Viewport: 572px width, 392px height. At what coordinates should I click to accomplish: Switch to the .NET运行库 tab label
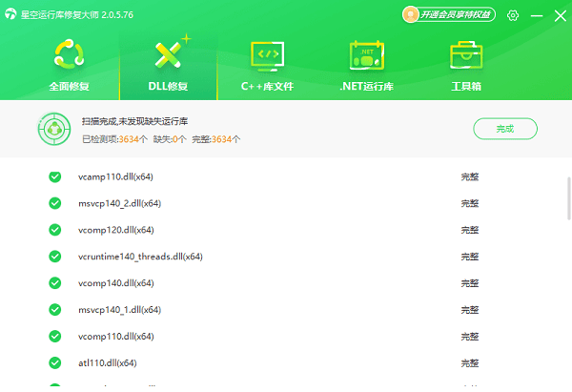click(367, 87)
